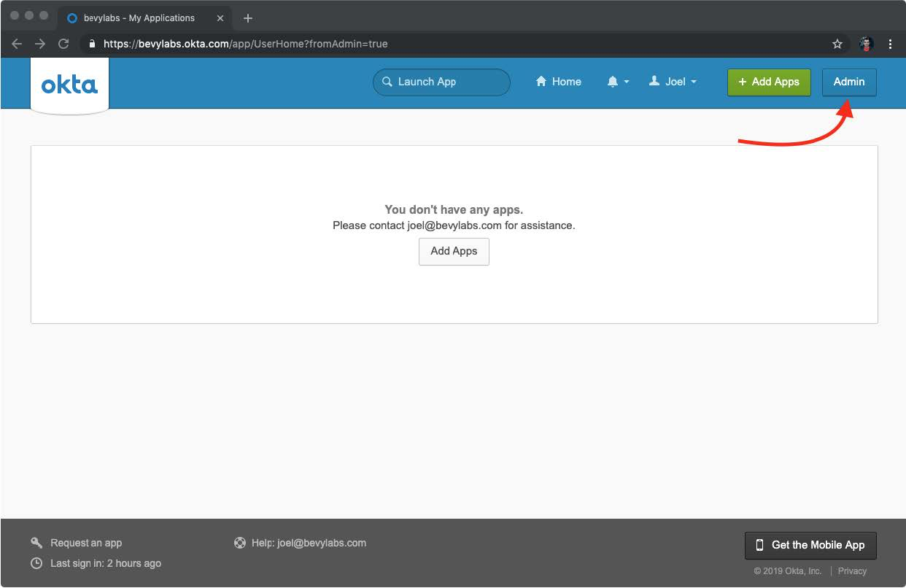Open the notifications bell icon

coord(613,82)
